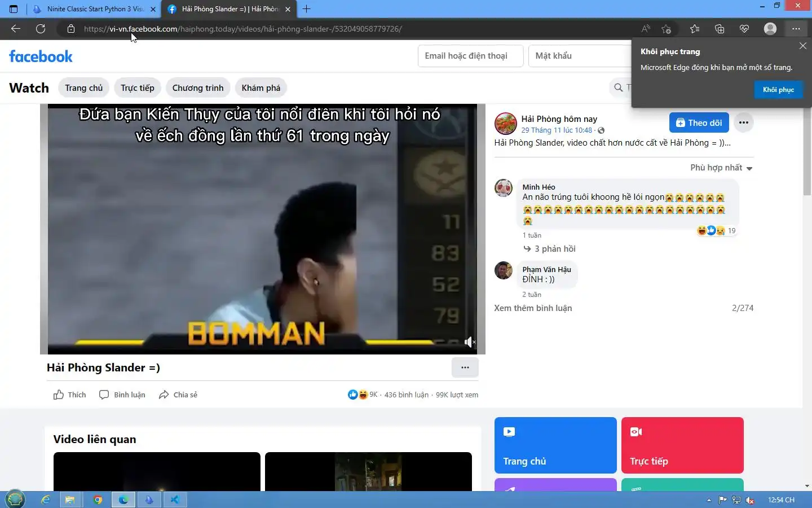Open commenter Minh Héo's profile

pos(539,187)
